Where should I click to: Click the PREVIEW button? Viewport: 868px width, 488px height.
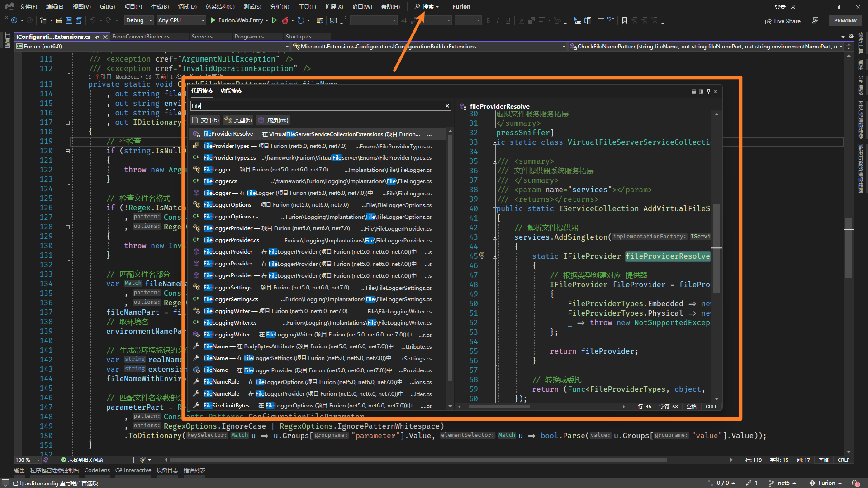[845, 20]
